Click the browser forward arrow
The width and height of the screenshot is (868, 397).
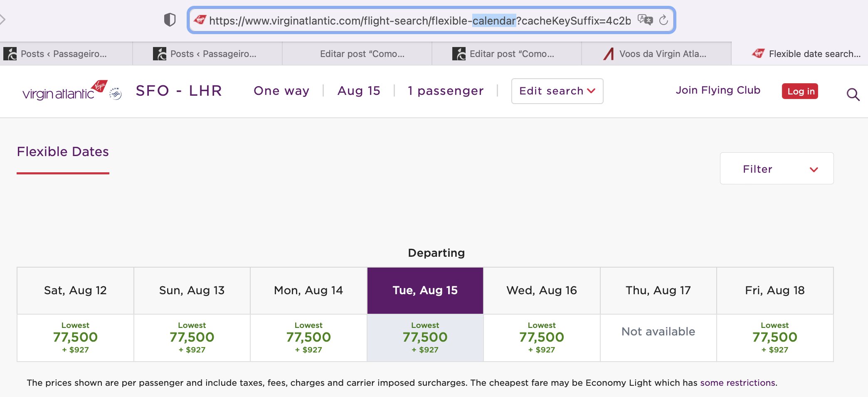[x=2, y=19]
